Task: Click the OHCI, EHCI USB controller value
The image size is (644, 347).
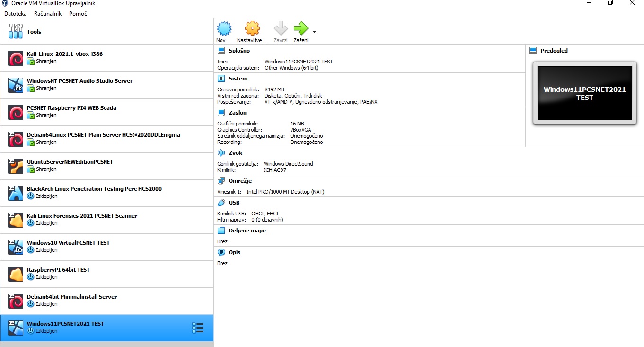Action: (x=265, y=214)
